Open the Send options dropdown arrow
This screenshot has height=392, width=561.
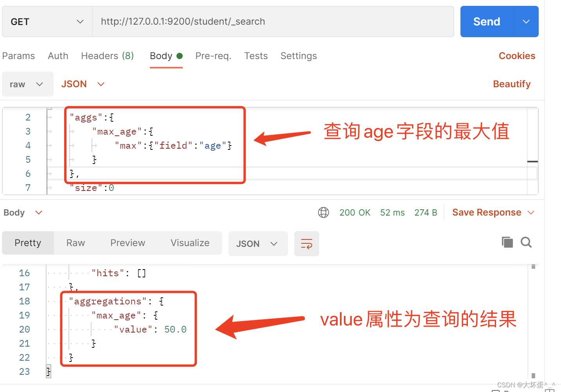point(526,22)
